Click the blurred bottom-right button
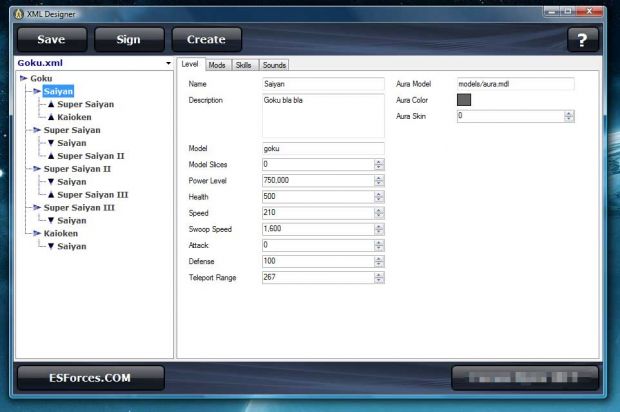 525,378
